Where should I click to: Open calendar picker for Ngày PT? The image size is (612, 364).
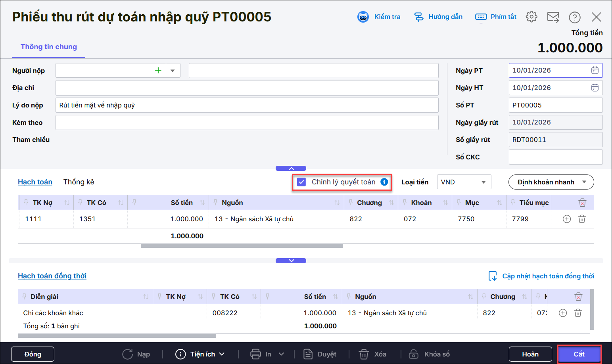point(595,70)
